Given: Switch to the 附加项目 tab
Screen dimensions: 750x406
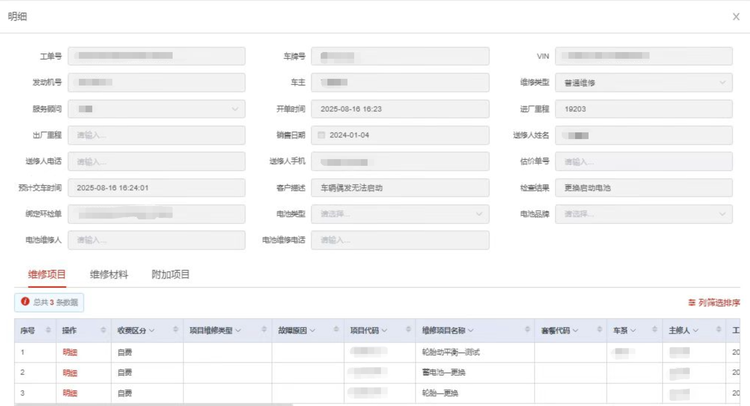Looking at the screenshot, I should coord(170,274).
